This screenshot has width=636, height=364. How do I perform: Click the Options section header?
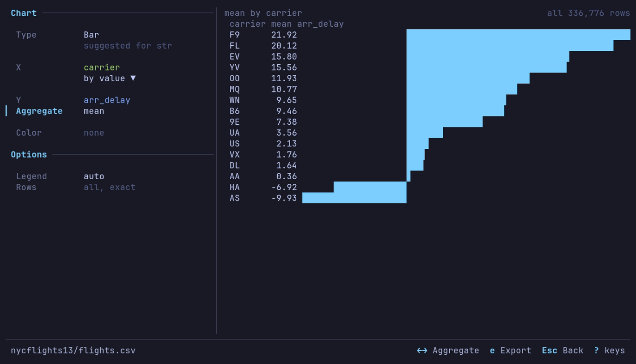tap(29, 155)
